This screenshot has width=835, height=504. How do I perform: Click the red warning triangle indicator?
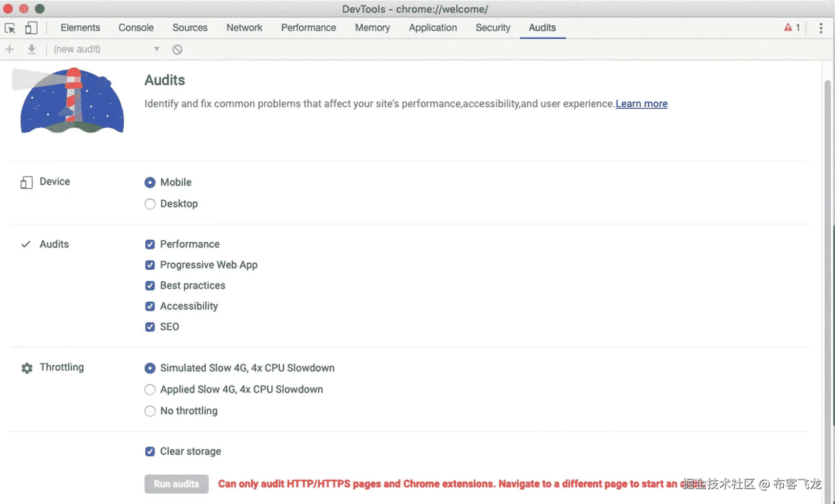(788, 28)
